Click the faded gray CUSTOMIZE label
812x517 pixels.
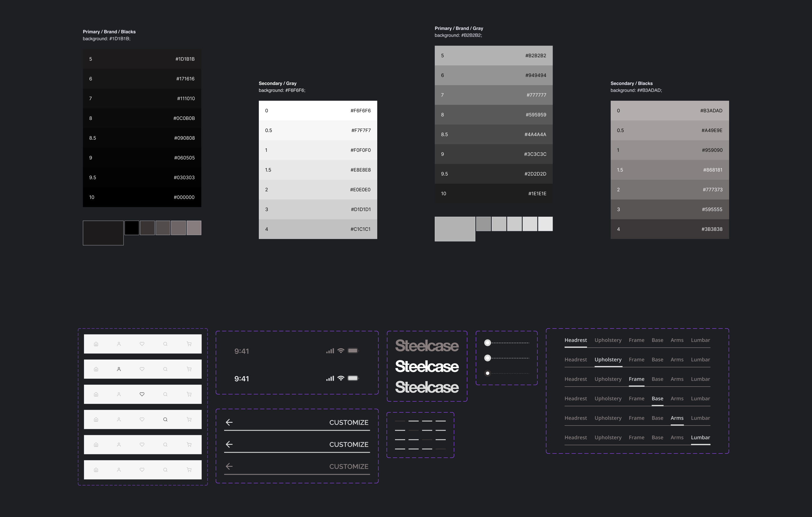(349, 466)
